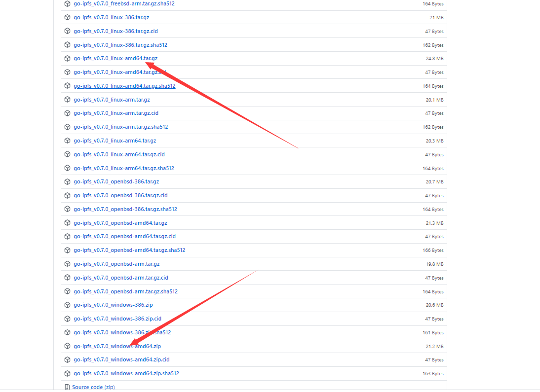Image resolution: width=540 pixels, height=392 pixels.
Task: Open the freebsd-arm.tar.gz.sha512 checksum link
Action: (x=124, y=3)
